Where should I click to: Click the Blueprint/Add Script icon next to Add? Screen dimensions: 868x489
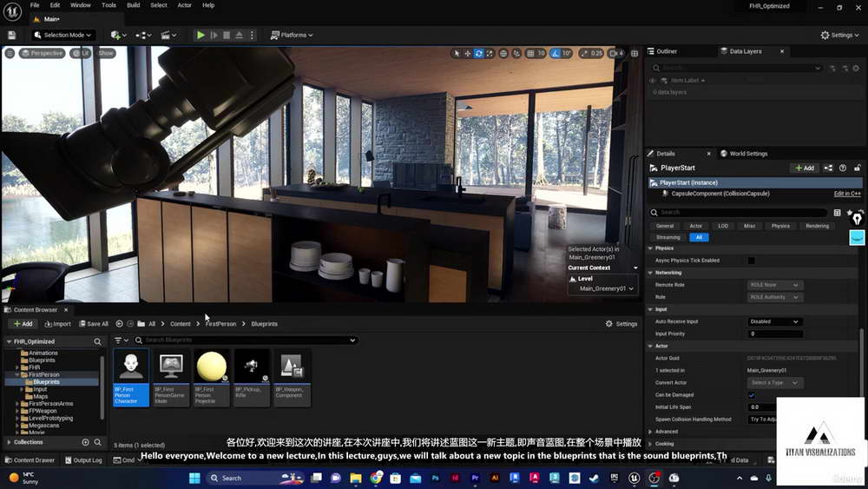pos(828,168)
